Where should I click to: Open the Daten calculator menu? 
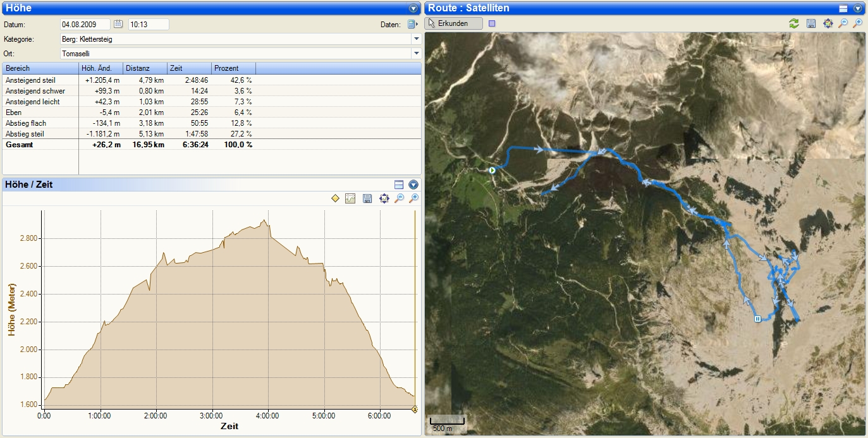click(412, 25)
